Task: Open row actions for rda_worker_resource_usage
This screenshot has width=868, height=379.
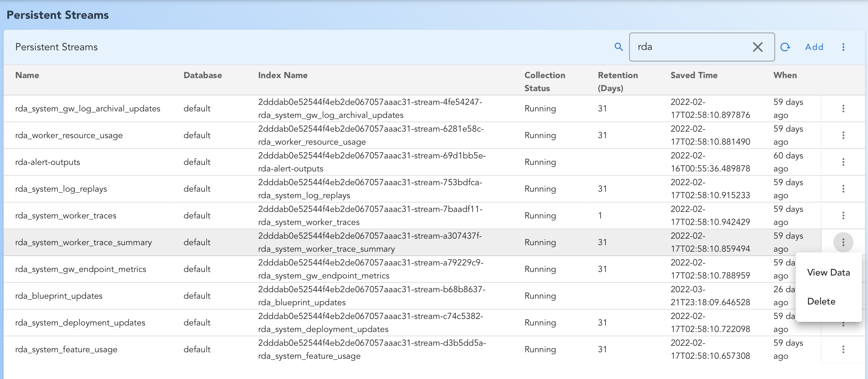Action: click(843, 135)
